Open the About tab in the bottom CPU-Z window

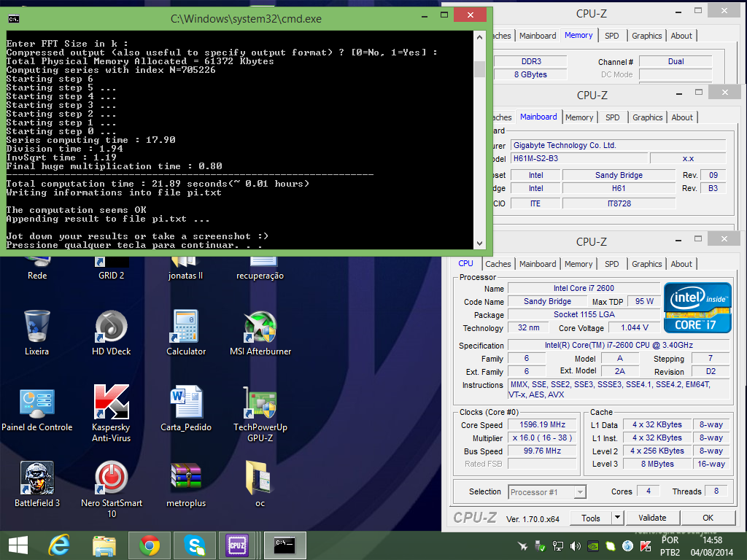(681, 264)
